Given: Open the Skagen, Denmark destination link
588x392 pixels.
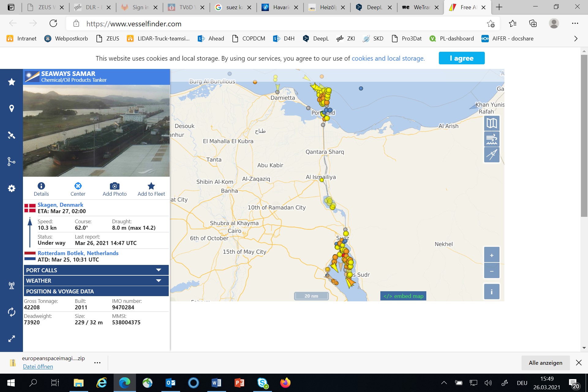Looking at the screenshot, I should (x=60, y=205).
